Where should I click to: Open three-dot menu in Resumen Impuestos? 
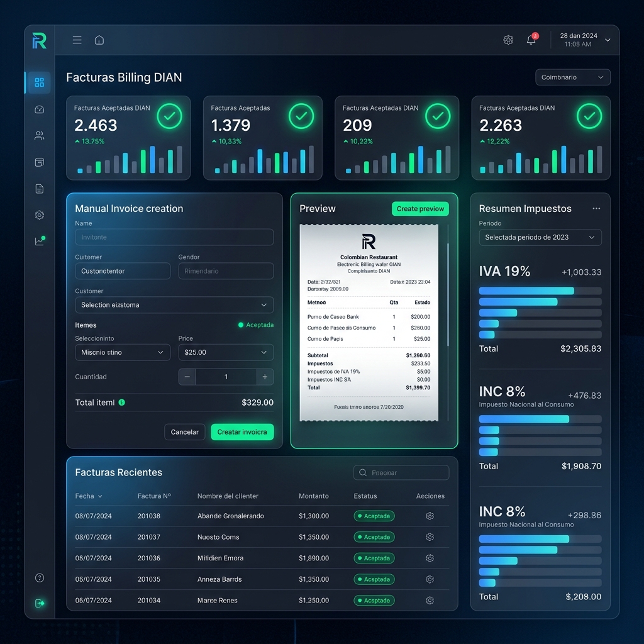click(596, 209)
